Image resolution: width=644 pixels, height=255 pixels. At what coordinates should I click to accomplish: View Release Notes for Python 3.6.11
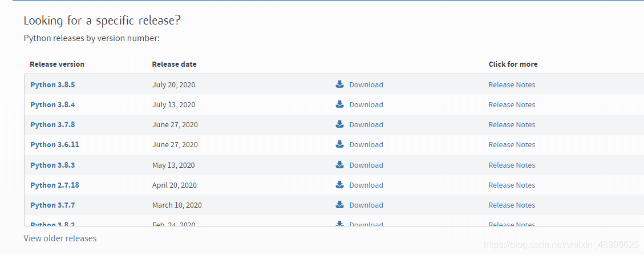512,144
